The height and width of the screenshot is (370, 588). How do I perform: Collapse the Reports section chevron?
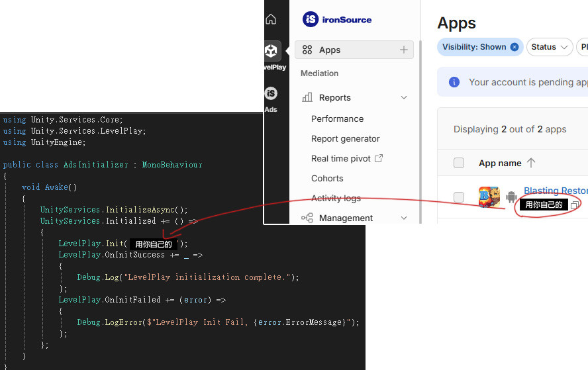click(404, 97)
